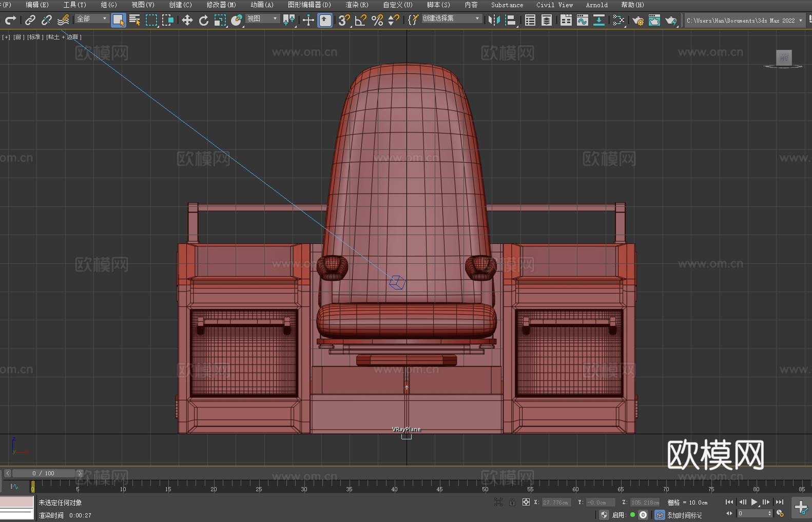Toggle 3D Snaps
The width and height of the screenshot is (812, 522).
click(344, 20)
